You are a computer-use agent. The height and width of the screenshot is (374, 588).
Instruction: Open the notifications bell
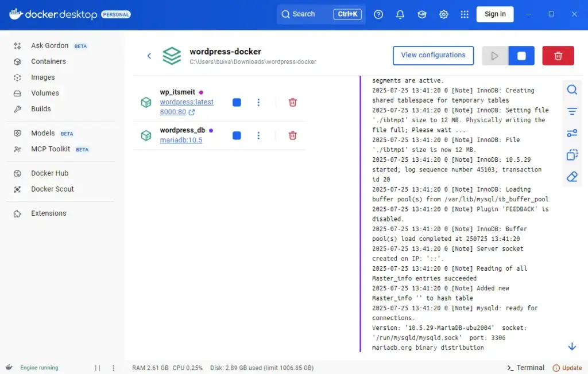tap(400, 14)
